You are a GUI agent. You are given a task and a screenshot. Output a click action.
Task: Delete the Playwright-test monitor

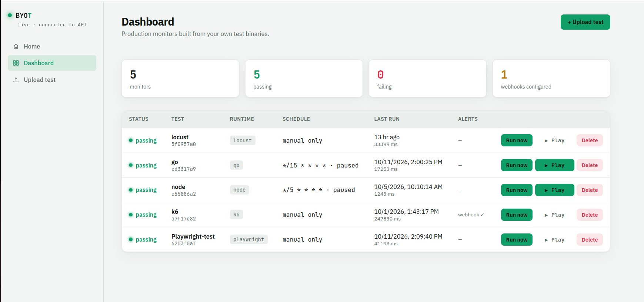(590, 240)
